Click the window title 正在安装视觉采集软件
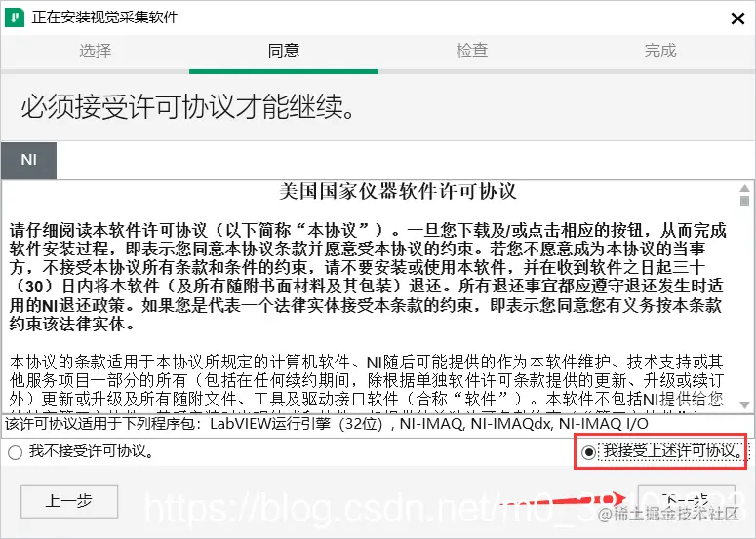The height and width of the screenshot is (539, 756). tap(105, 18)
